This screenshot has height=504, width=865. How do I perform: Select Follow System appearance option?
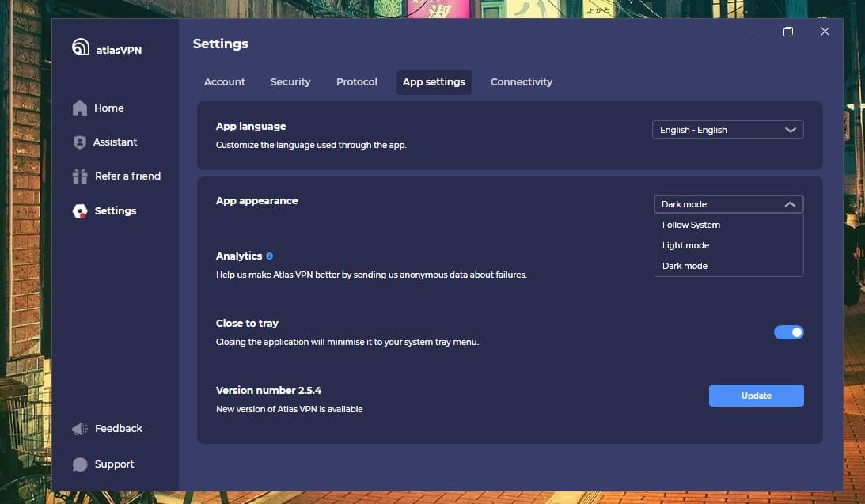tap(728, 225)
